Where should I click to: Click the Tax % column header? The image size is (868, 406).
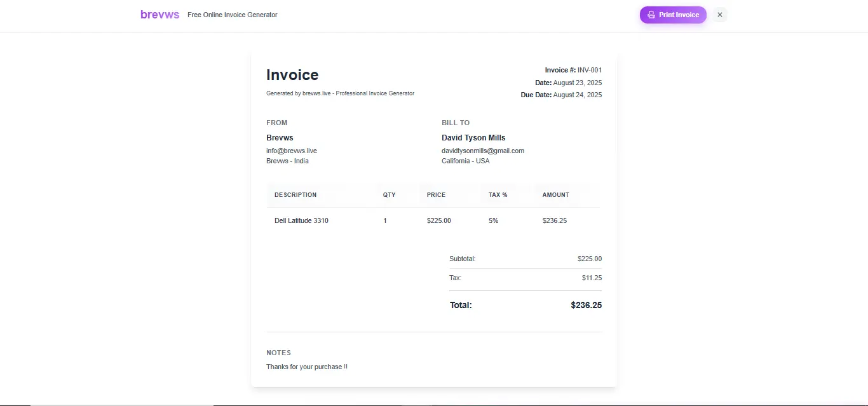tap(498, 195)
